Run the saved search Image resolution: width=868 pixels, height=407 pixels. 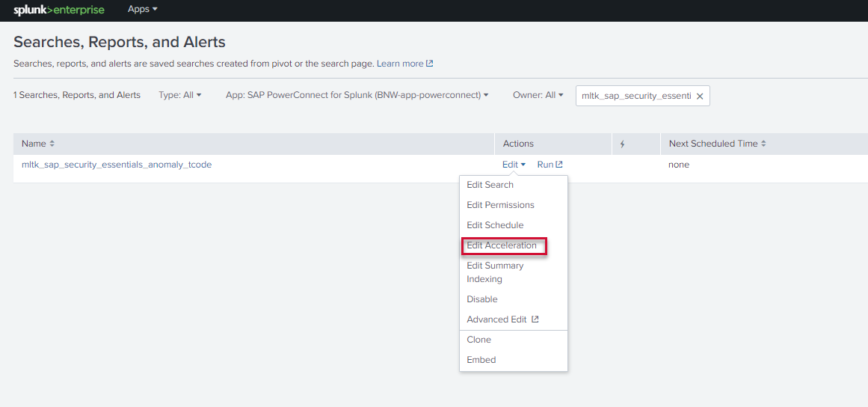pyautogui.click(x=550, y=165)
